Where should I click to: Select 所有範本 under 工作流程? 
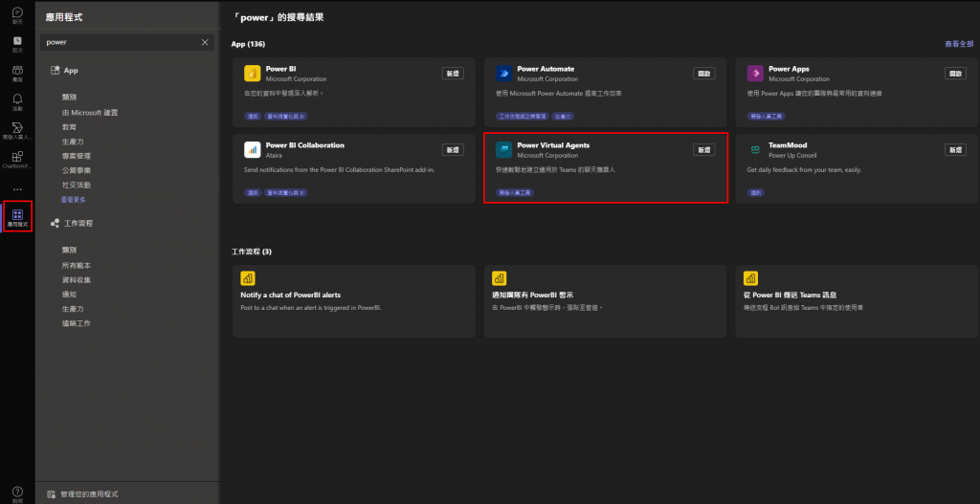click(x=77, y=266)
